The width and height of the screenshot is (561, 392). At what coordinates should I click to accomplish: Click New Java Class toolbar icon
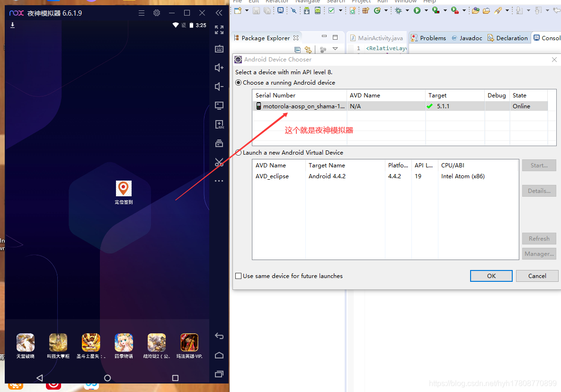(377, 10)
